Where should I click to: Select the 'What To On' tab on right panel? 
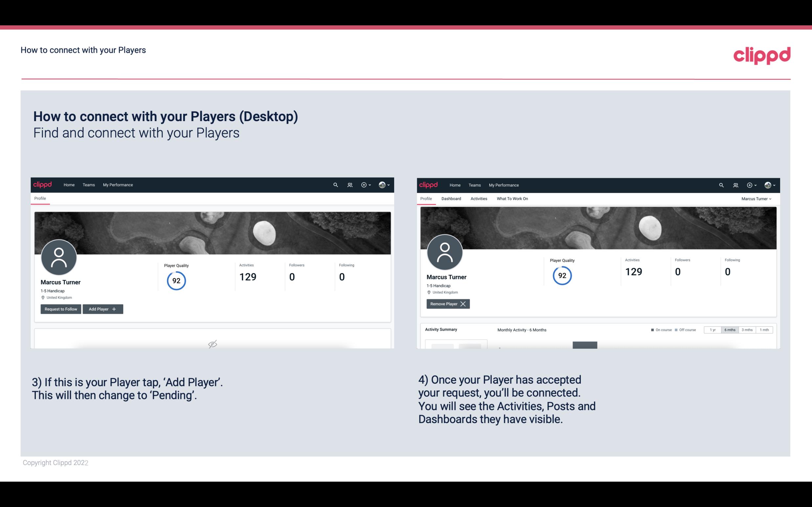(x=512, y=199)
